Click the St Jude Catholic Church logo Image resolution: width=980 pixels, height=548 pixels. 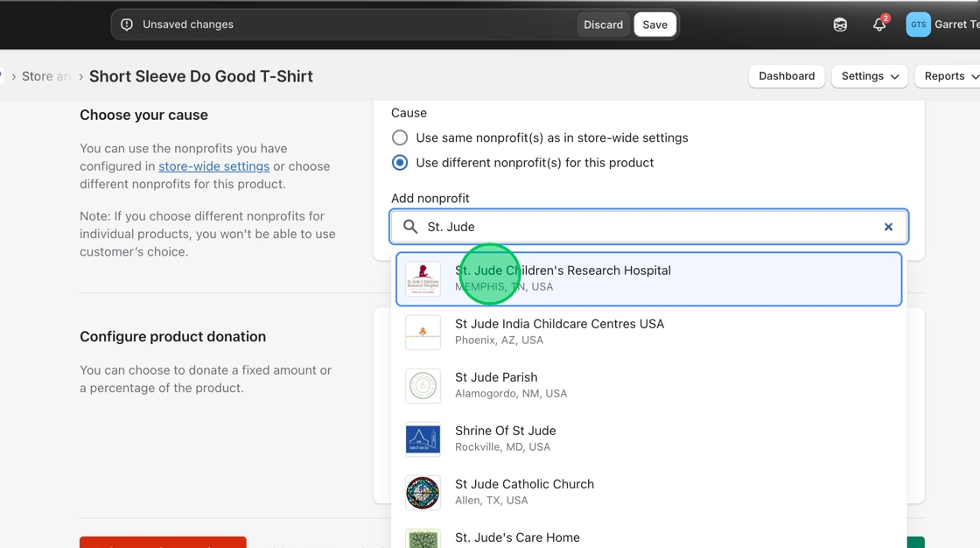423,492
